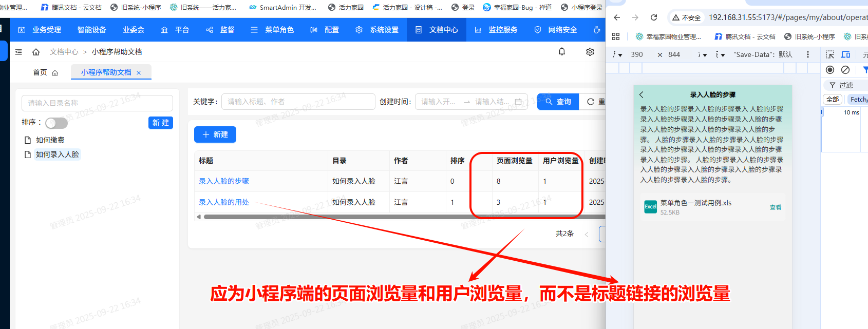
Task: Open 平台 top menu
Action: [x=175, y=30]
